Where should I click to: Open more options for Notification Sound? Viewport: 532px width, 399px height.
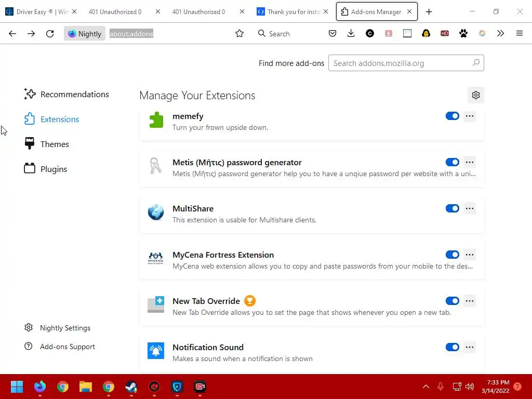point(470,347)
